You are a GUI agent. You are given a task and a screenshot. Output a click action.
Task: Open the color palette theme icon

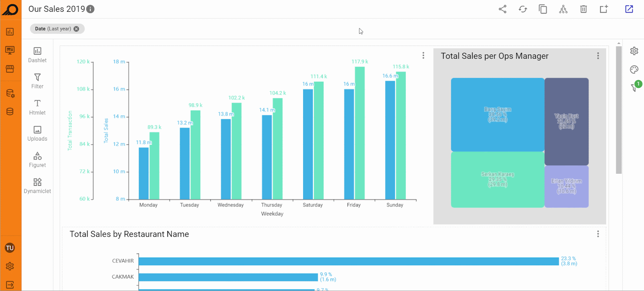[x=634, y=70]
